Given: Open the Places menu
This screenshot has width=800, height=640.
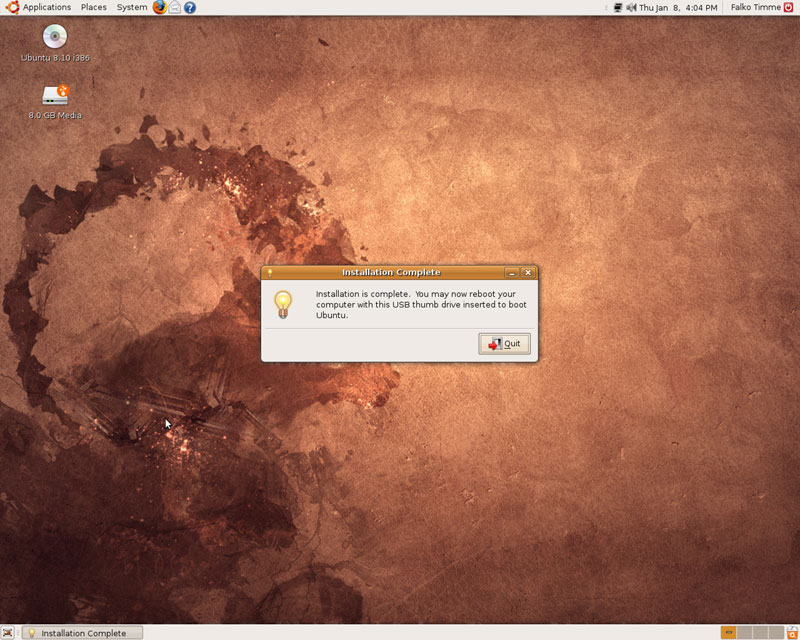Looking at the screenshot, I should (x=93, y=7).
